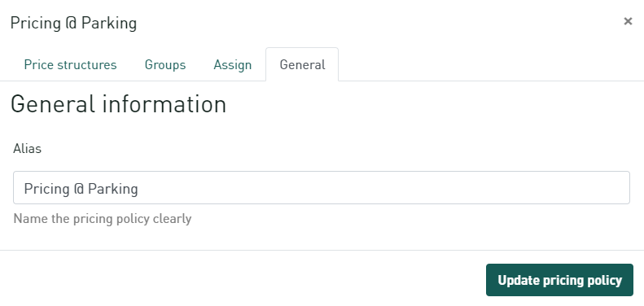Open Assign settings for the policy
Screen dimensions: 644x306
pos(233,65)
